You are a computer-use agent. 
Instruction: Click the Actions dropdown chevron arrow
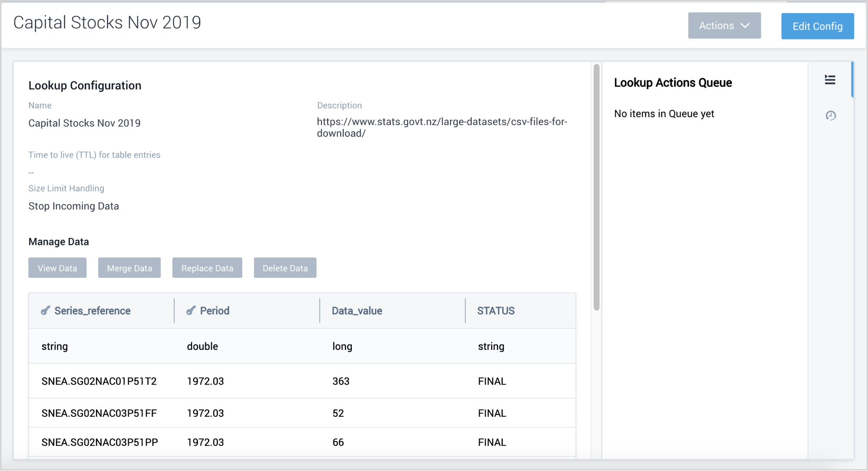click(745, 26)
